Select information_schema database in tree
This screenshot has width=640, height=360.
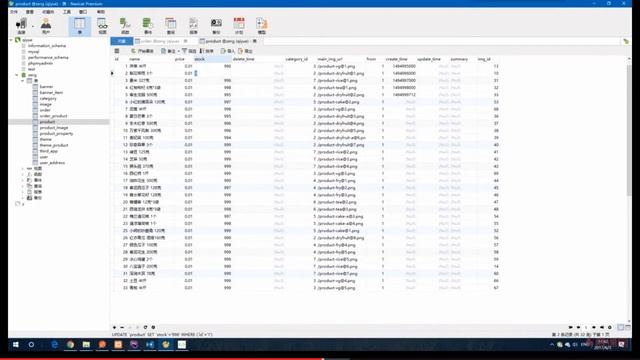coord(47,46)
